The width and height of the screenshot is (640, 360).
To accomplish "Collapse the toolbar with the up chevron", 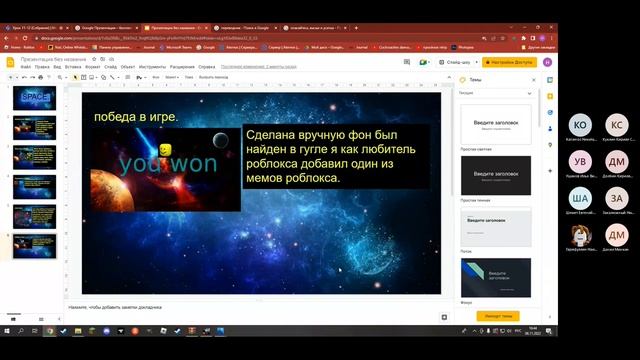I will (x=449, y=77).
